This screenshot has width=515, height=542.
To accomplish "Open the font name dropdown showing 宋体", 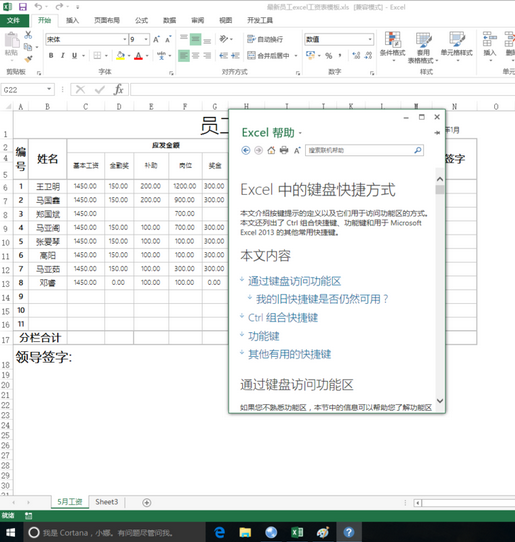I will click(x=125, y=39).
